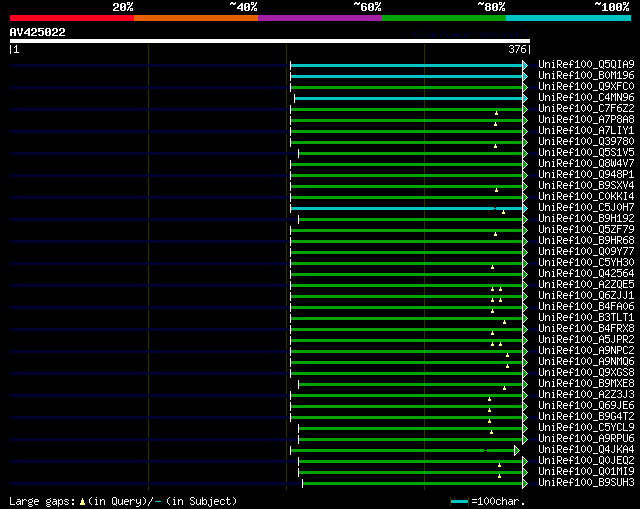The height and width of the screenshot is (509, 640).
Task: Select the UniRef100_Q4JKA4 text
Action: 586,450
